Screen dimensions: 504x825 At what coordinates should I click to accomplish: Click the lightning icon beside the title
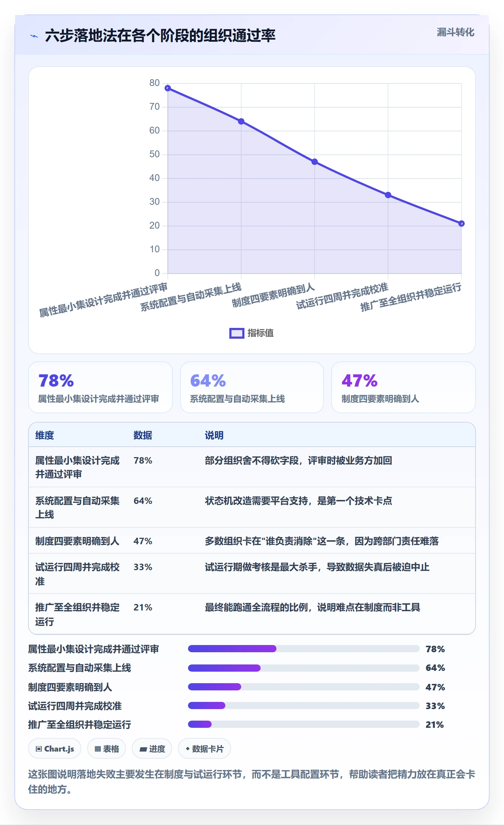[34, 36]
